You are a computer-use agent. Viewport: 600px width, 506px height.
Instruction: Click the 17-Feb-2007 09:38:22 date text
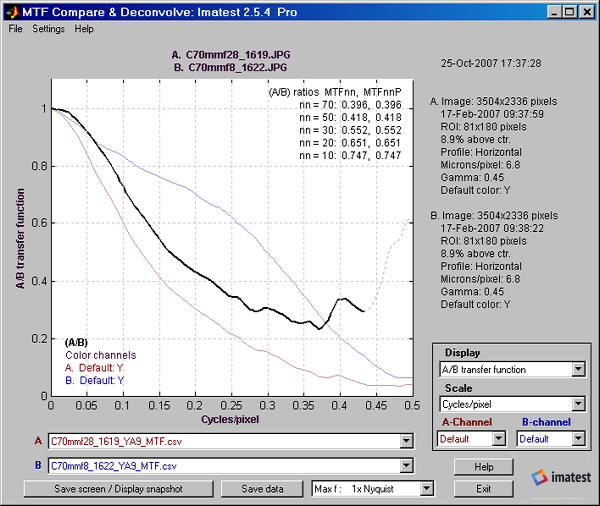(492, 228)
